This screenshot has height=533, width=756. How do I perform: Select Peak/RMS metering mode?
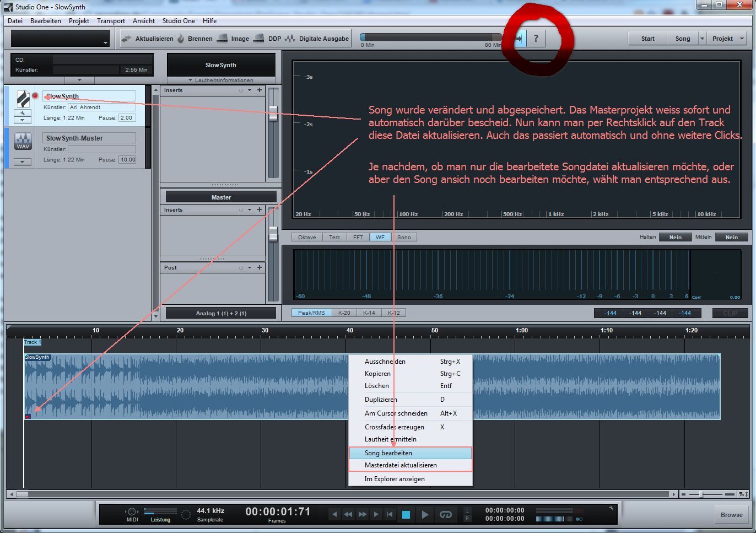[311, 313]
